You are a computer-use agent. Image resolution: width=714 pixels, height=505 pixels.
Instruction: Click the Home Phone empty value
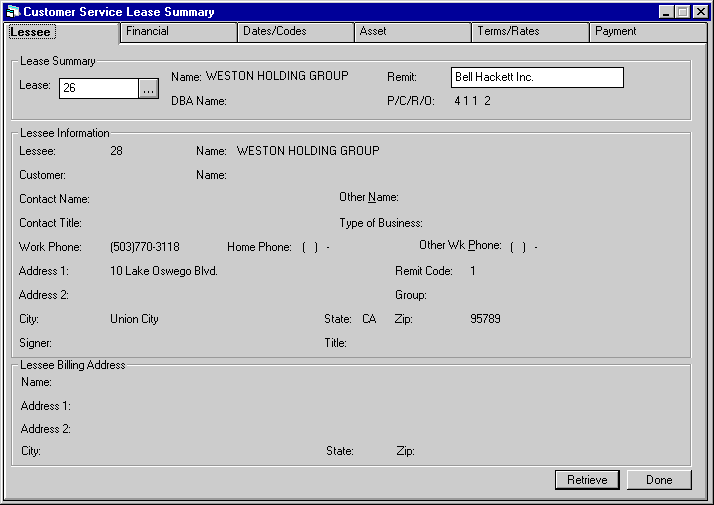316,247
